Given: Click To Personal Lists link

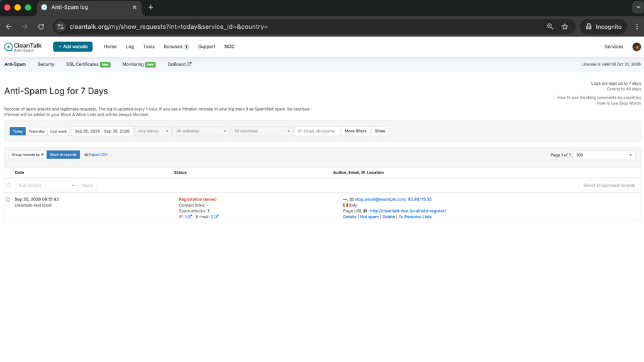Looking at the screenshot, I should click(x=415, y=217).
